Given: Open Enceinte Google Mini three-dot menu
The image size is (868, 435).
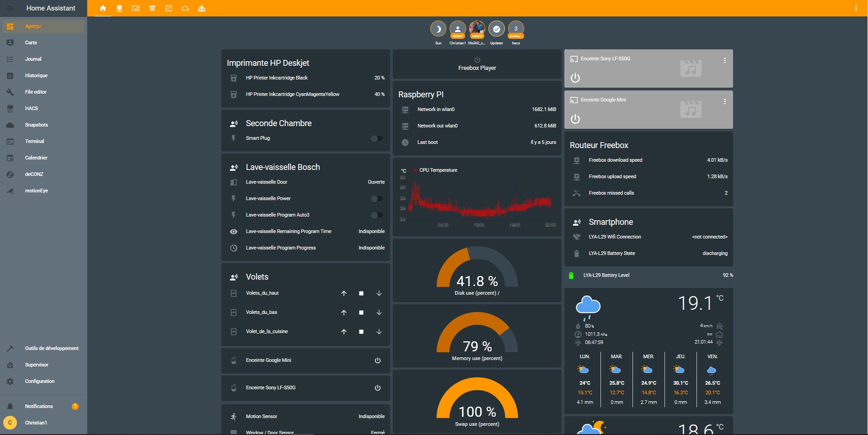Looking at the screenshot, I should pos(724,101).
